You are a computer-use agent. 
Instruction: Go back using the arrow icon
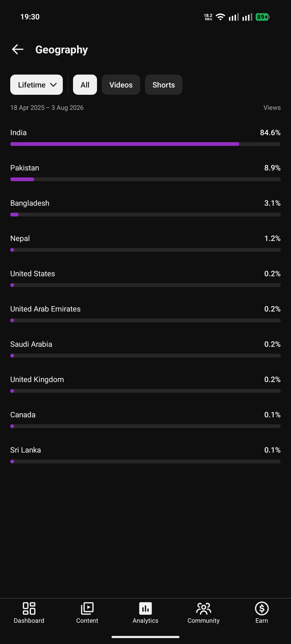click(x=18, y=50)
